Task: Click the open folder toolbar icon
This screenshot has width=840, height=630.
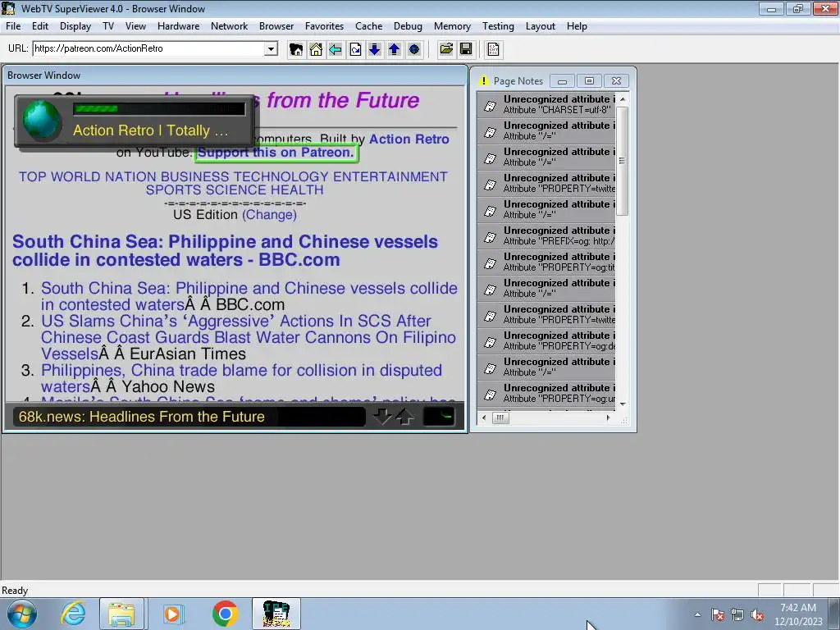Action: pyautogui.click(x=445, y=49)
